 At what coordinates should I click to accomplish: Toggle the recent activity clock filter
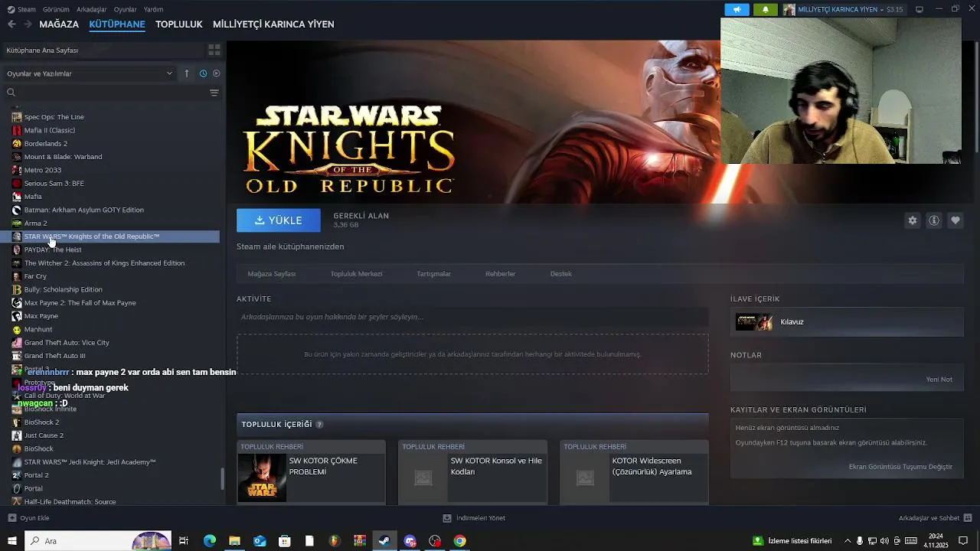click(x=203, y=73)
